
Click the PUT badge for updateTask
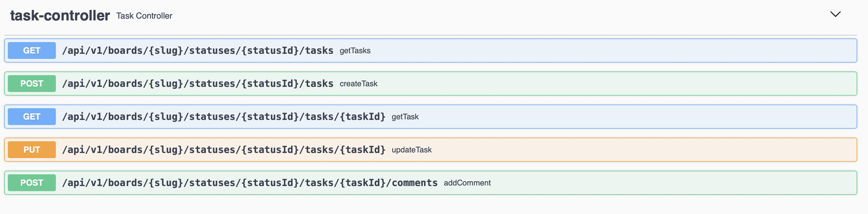point(32,150)
